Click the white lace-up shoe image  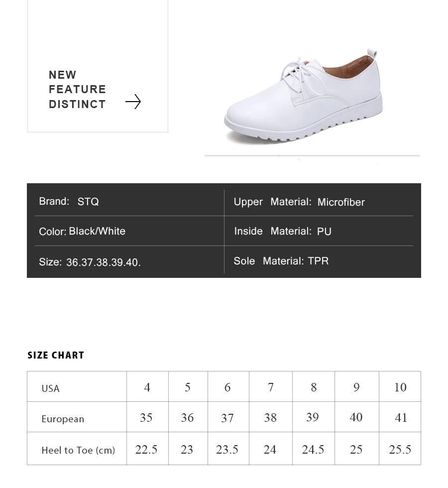point(303,96)
